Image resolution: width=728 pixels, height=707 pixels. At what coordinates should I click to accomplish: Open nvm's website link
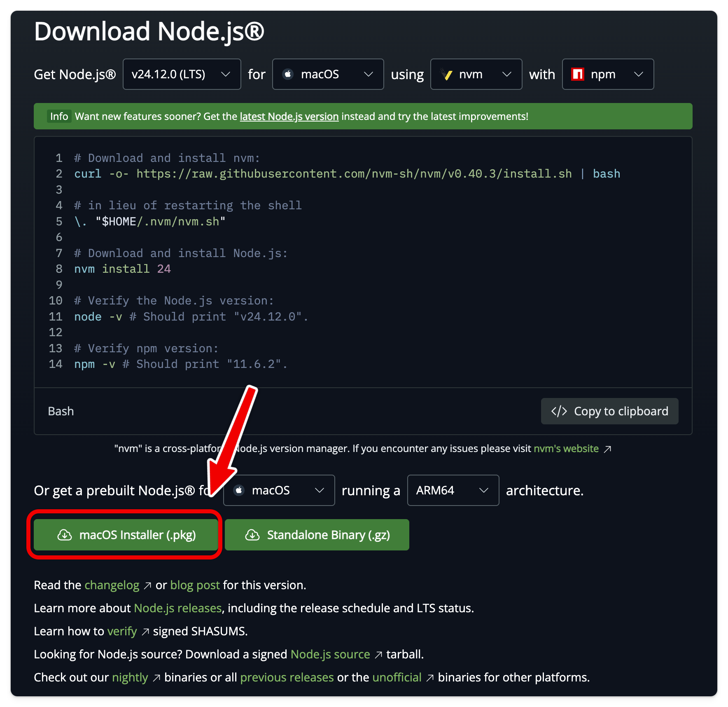point(566,449)
